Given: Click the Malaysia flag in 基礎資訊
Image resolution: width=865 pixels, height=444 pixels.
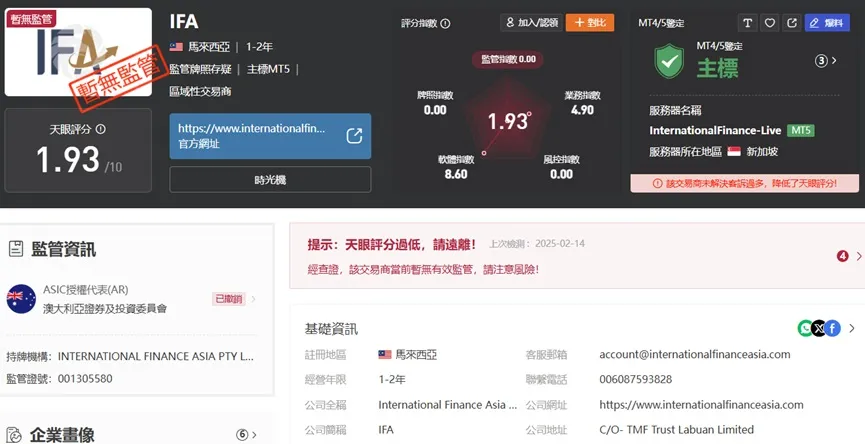Looking at the screenshot, I should (385, 355).
